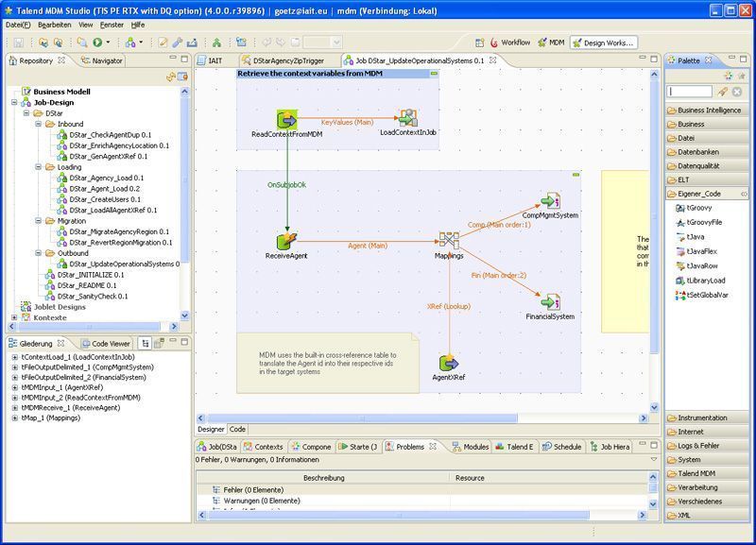Switch to the MDM perspective
The height and width of the screenshot is (545, 756).
pyautogui.click(x=551, y=43)
